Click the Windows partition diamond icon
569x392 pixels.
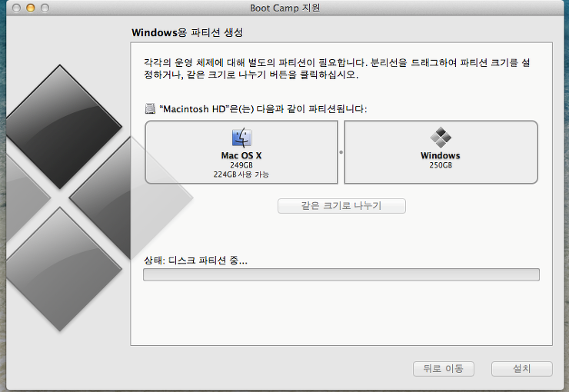click(x=441, y=138)
